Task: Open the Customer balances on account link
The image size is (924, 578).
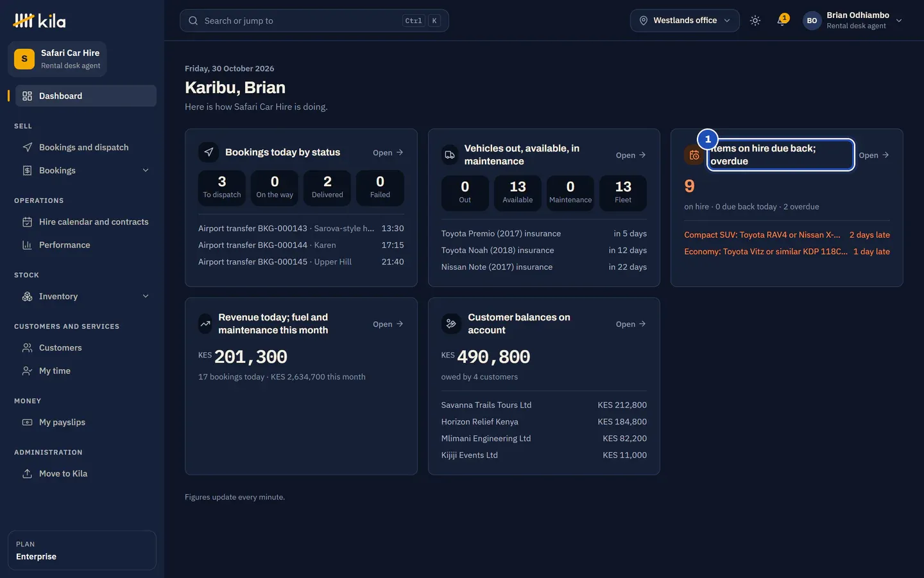Action: click(631, 324)
